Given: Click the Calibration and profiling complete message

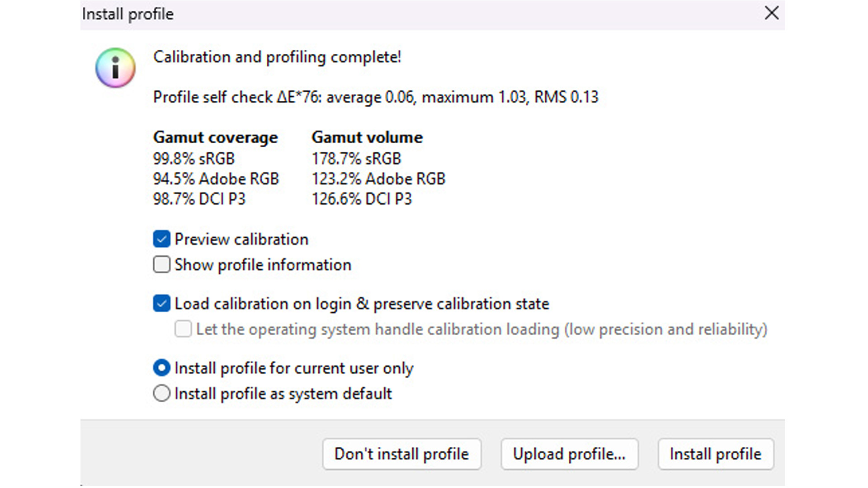Looking at the screenshot, I should (x=277, y=57).
